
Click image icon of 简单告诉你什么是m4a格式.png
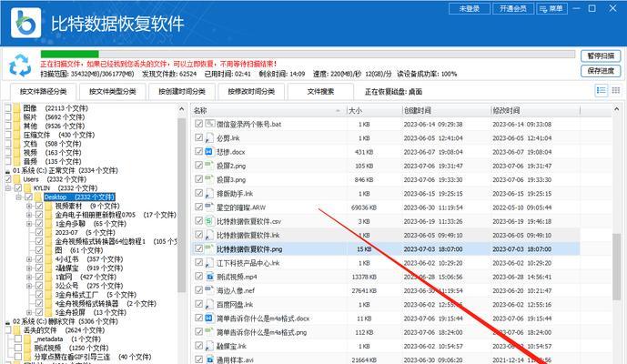coord(210,331)
